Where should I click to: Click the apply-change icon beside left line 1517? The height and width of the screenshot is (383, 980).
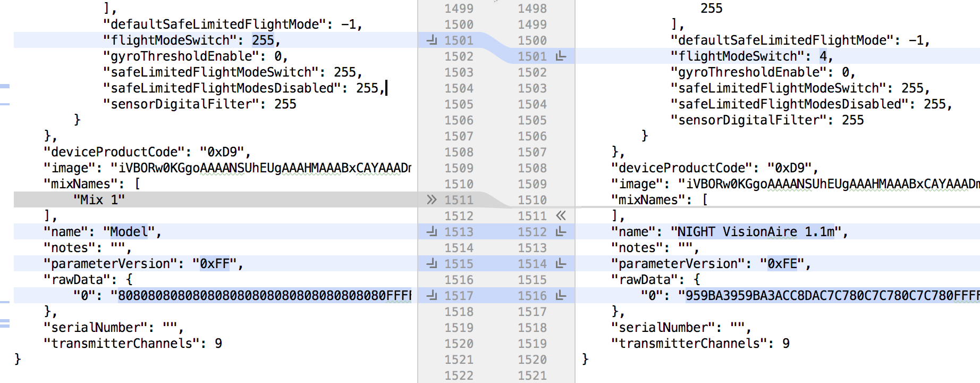pos(432,295)
